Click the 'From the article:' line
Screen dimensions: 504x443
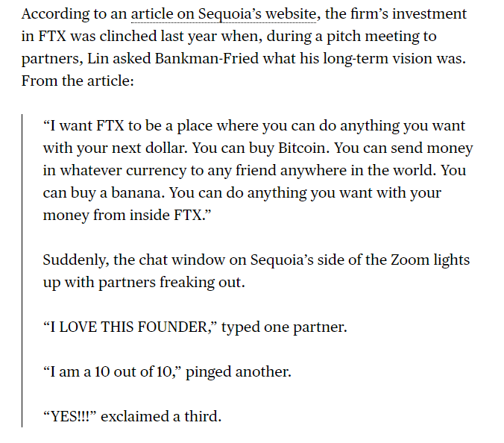click(x=78, y=81)
